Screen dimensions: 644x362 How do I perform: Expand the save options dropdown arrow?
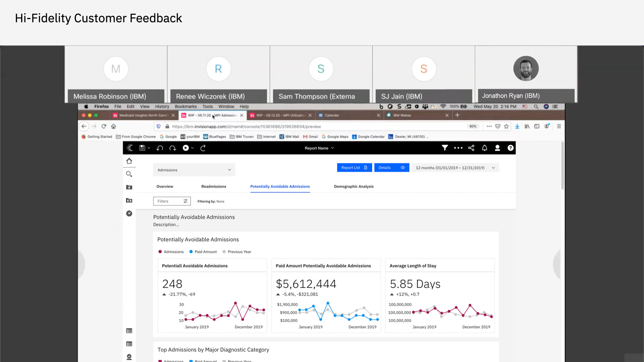click(x=149, y=148)
